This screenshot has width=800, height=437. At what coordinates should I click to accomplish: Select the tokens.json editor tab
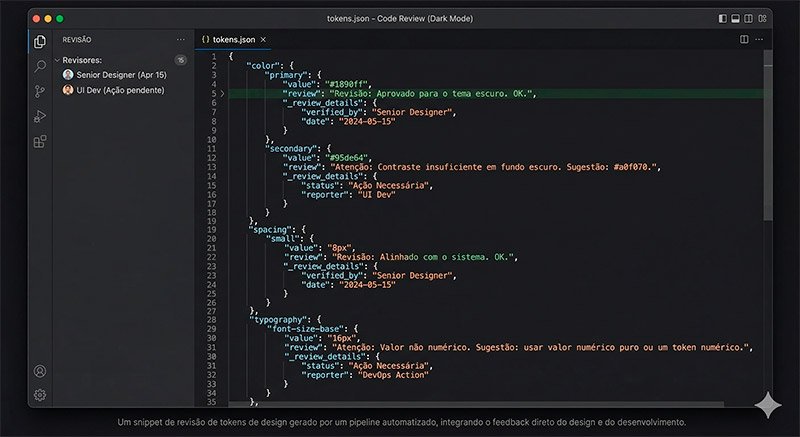pyautogui.click(x=233, y=39)
